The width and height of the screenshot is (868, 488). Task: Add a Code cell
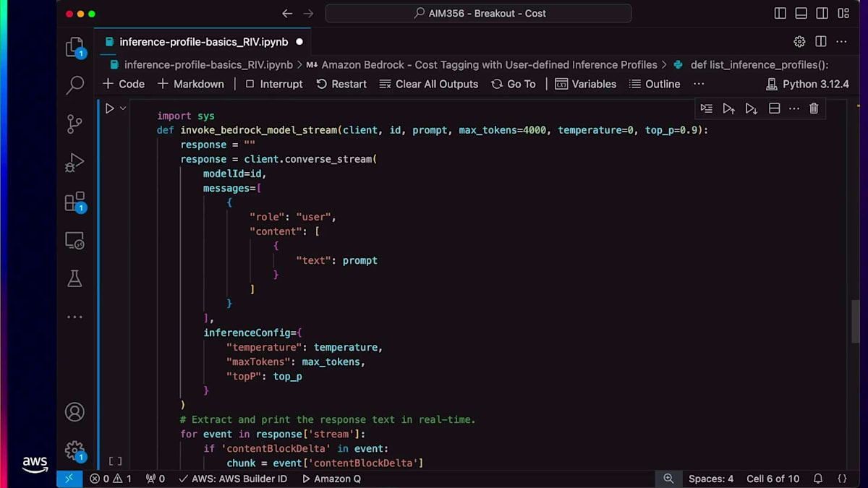pos(124,84)
